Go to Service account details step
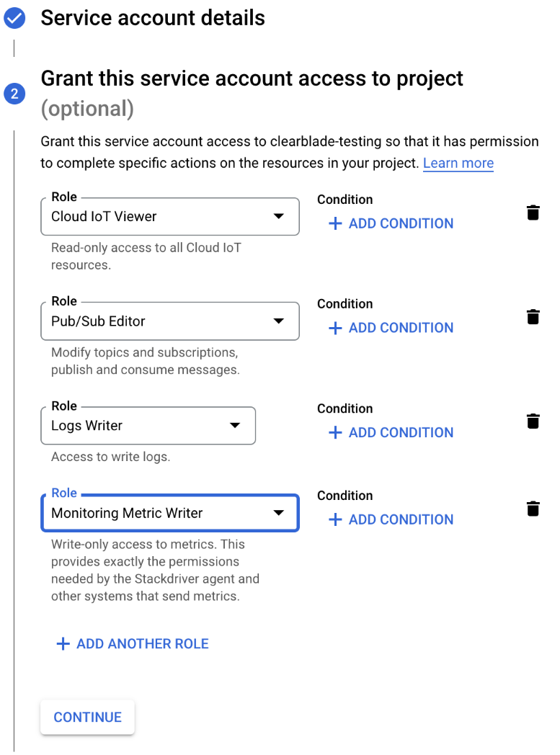 coord(153,18)
